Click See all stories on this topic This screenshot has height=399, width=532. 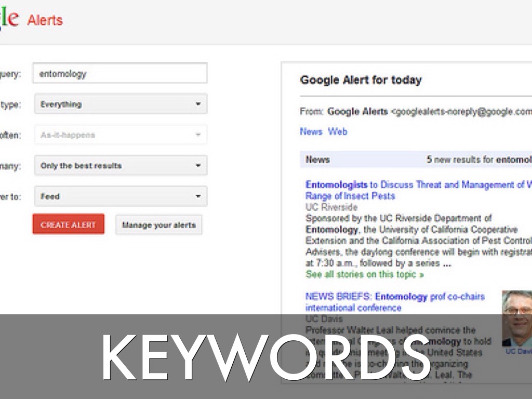pyautogui.click(x=364, y=274)
